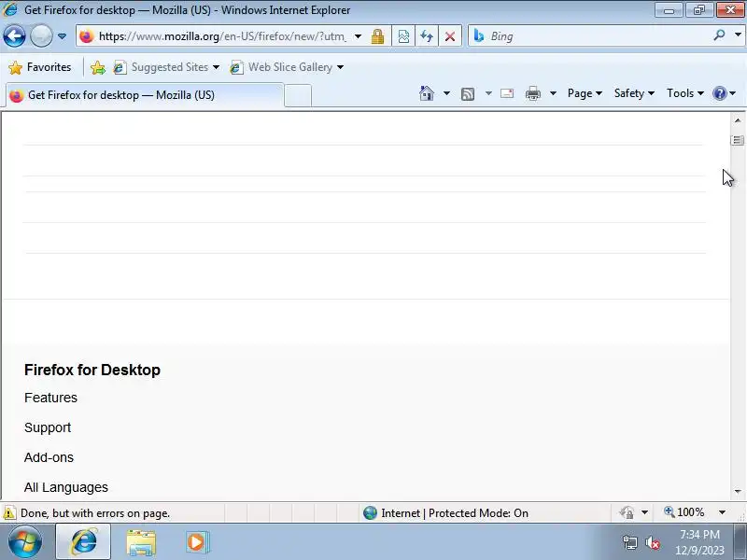The width and height of the screenshot is (747, 560).
Task: Open the Help question mark menu
Action: (724, 93)
